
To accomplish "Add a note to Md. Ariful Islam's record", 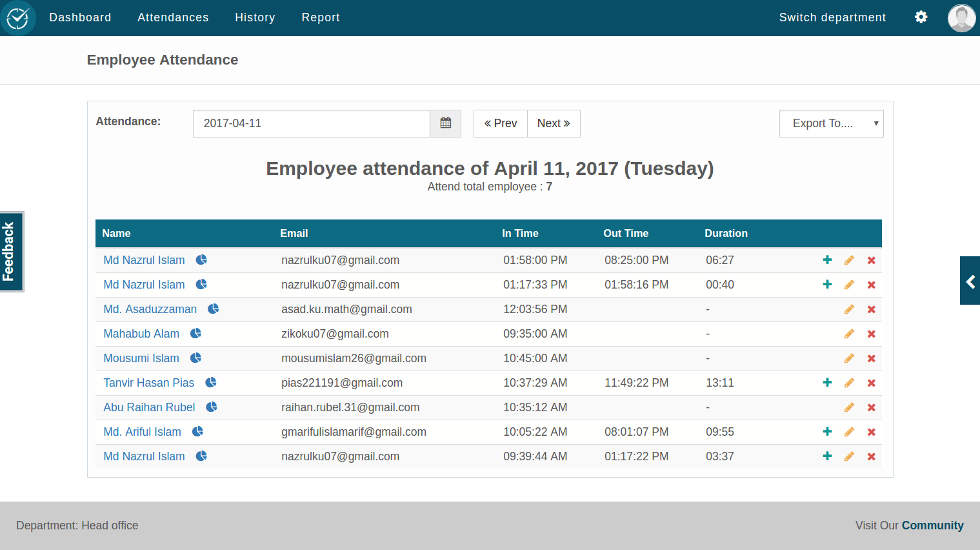I will (x=827, y=431).
